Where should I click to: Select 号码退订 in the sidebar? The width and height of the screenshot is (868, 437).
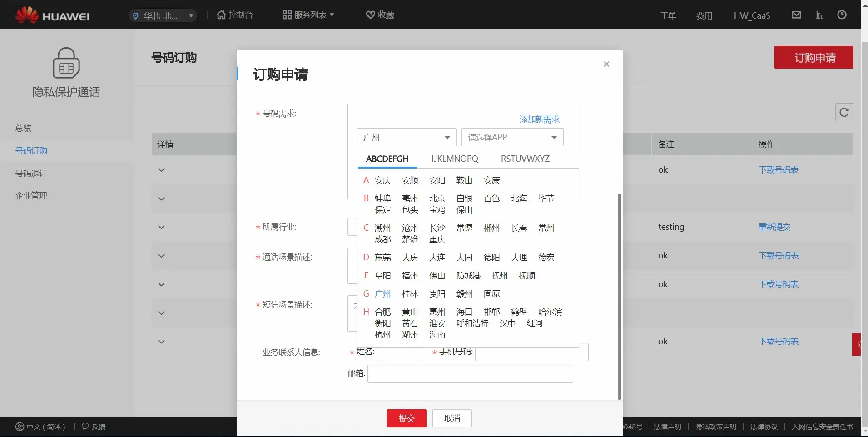click(x=31, y=173)
